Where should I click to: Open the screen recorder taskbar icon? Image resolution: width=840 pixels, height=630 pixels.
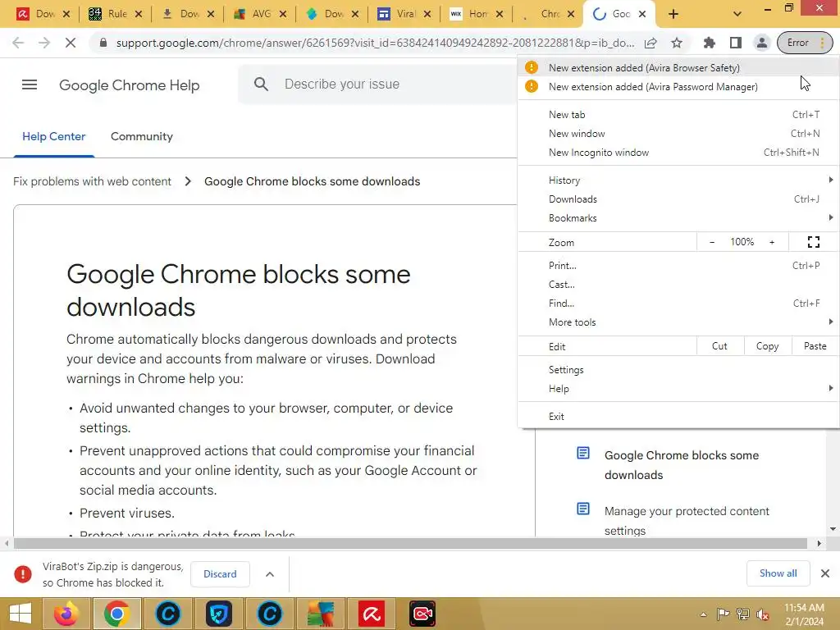coord(422,614)
